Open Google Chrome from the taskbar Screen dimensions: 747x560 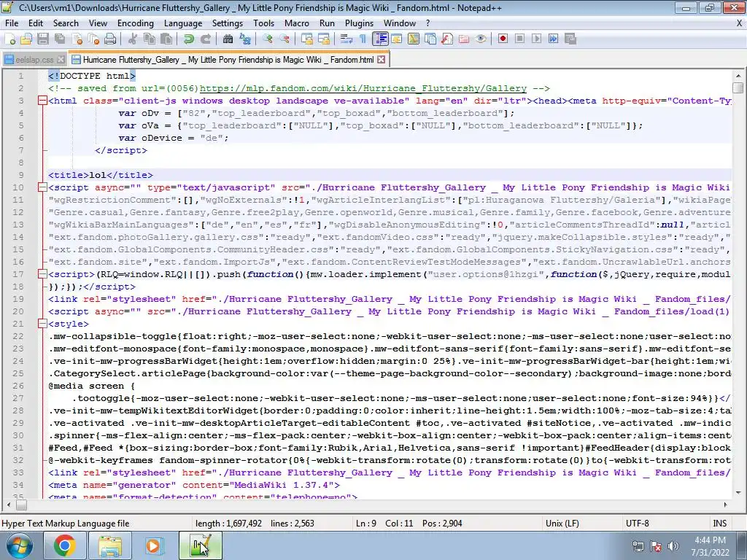point(64,545)
